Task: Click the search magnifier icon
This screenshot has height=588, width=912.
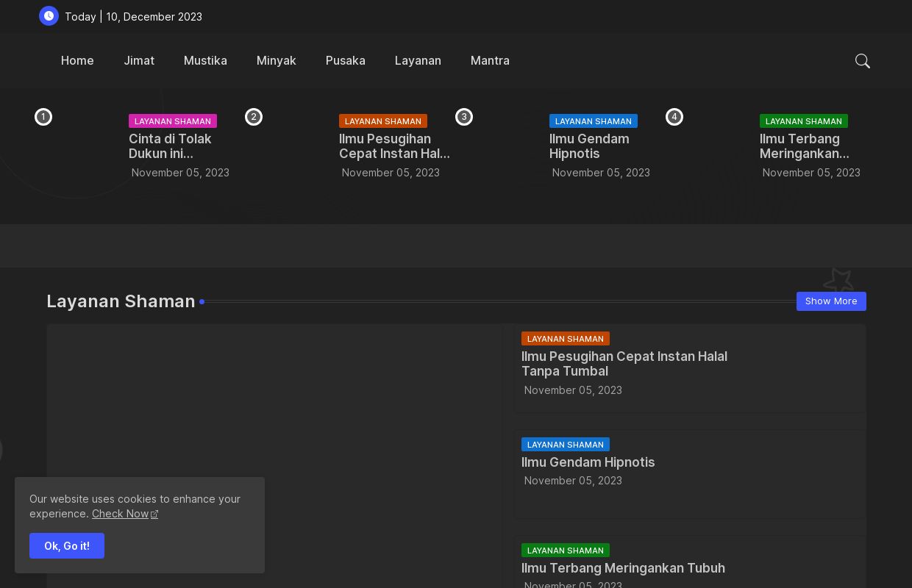Action: tap(863, 61)
